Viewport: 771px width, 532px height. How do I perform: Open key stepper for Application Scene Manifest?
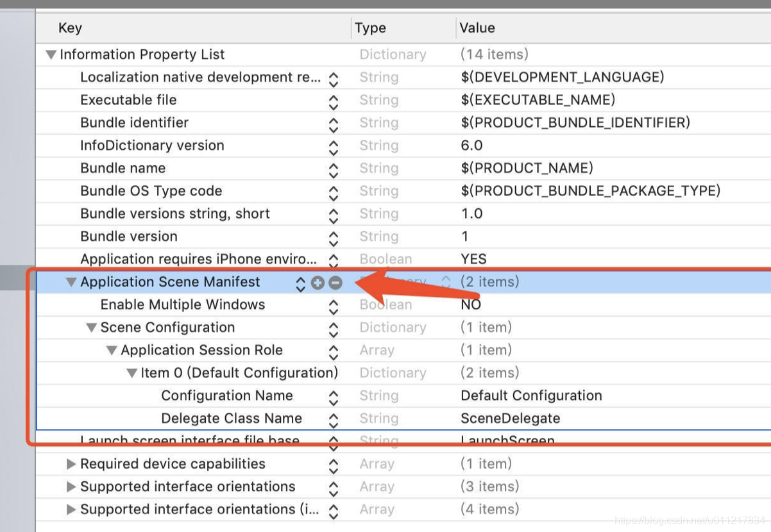[x=300, y=284]
